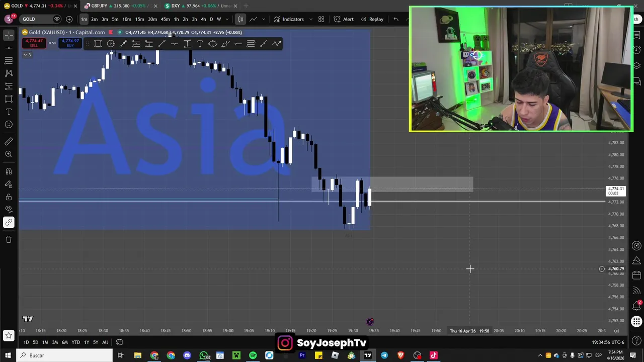Open the Fibonacci tools in left sidebar
This screenshot has width=644, height=362.
point(9,60)
